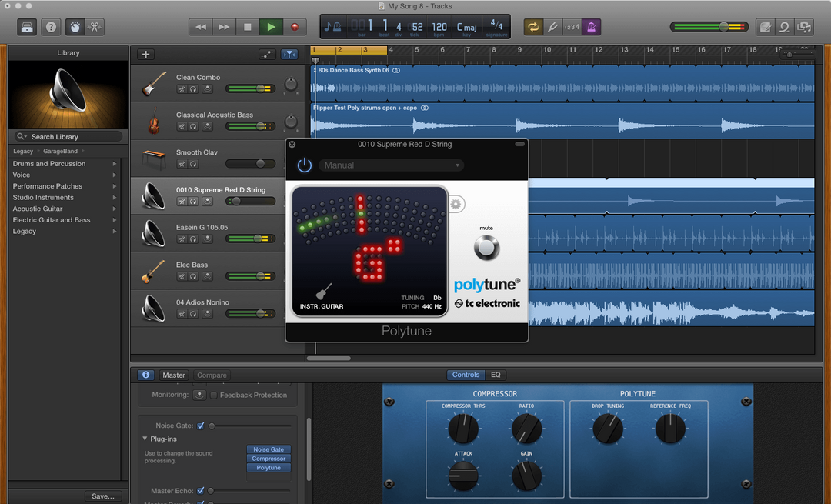The width and height of the screenshot is (831, 504).
Task: Enable input monitoring on Classical Acoustic Bass
Action: click(207, 126)
